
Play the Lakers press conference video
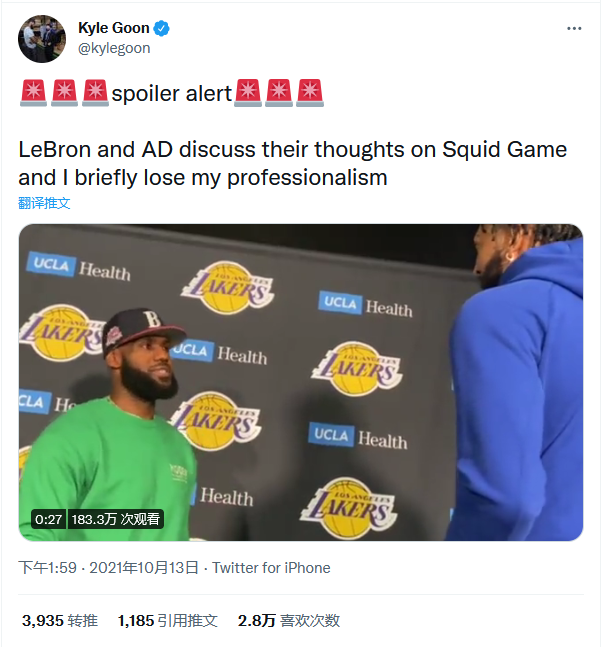pyautogui.click(x=300, y=382)
